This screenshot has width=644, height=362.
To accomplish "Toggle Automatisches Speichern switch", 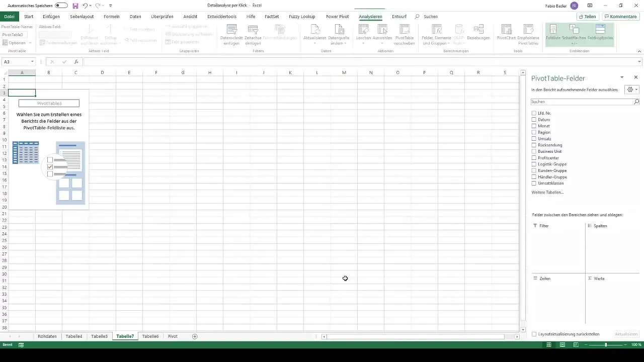I will (x=61, y=5).
